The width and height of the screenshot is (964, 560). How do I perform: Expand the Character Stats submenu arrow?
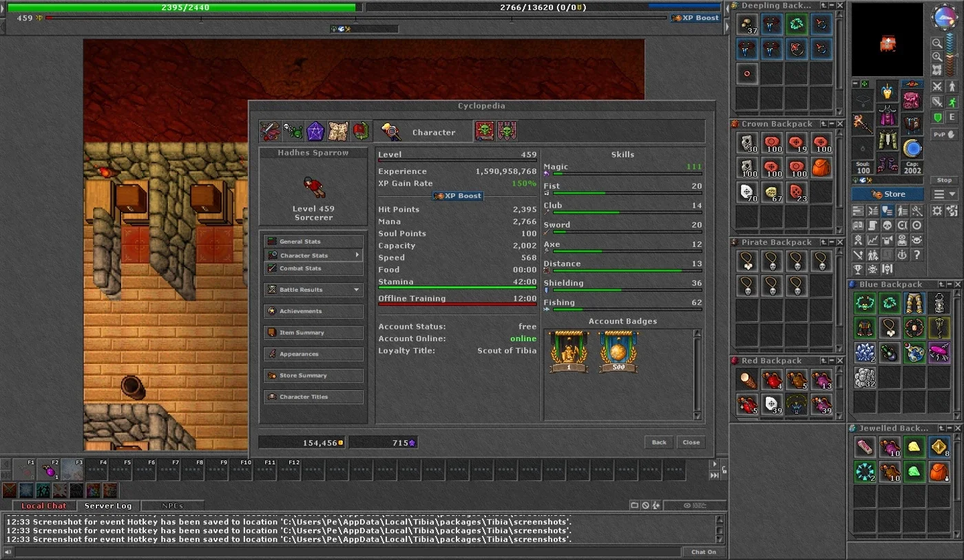pos(357,255)
